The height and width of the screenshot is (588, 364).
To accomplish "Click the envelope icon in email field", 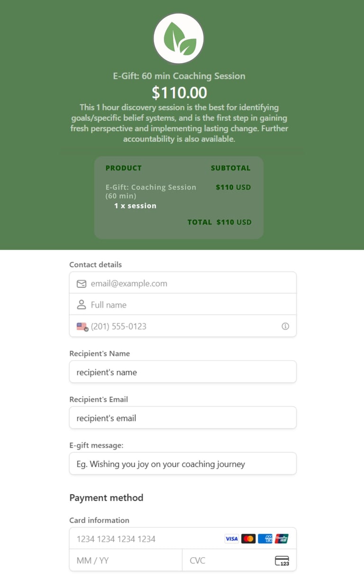I will point(82,283).
